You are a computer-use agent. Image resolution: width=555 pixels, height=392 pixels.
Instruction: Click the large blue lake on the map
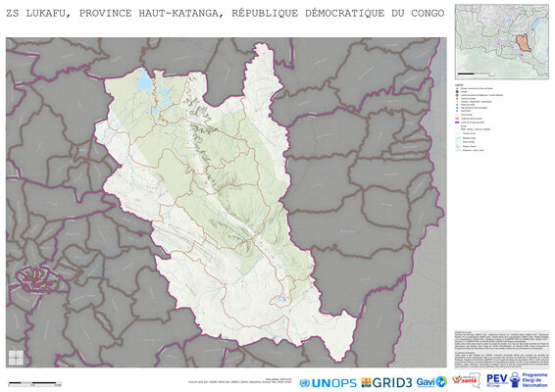[x=144, y=82]
